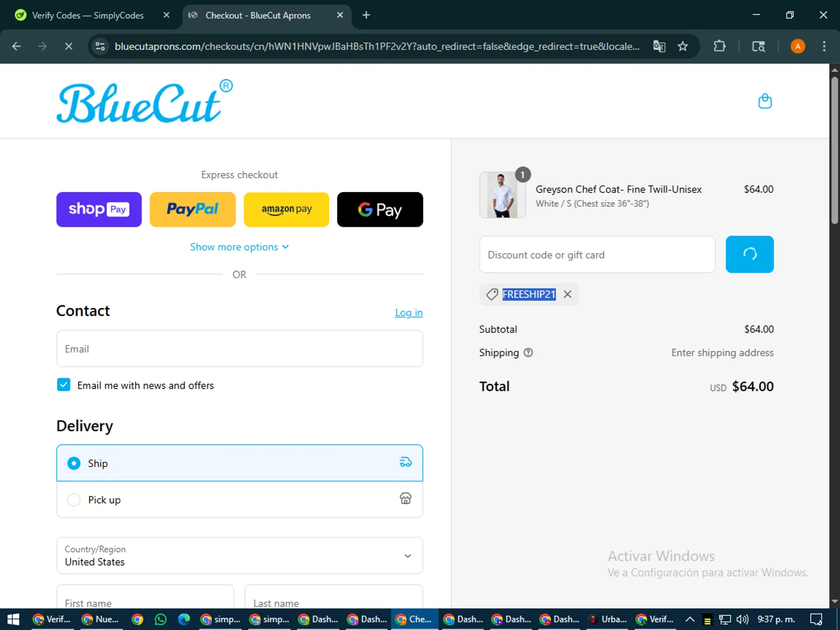Click the browser address bar URL

click(x=377, y=46)
